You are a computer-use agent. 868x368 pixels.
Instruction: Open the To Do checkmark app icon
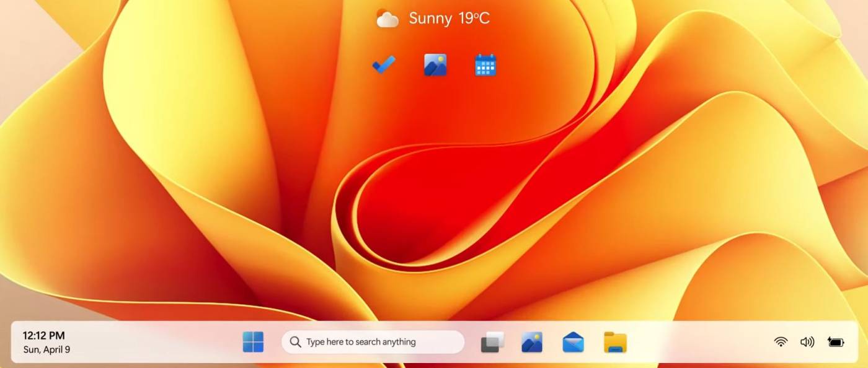click(384, 64)
